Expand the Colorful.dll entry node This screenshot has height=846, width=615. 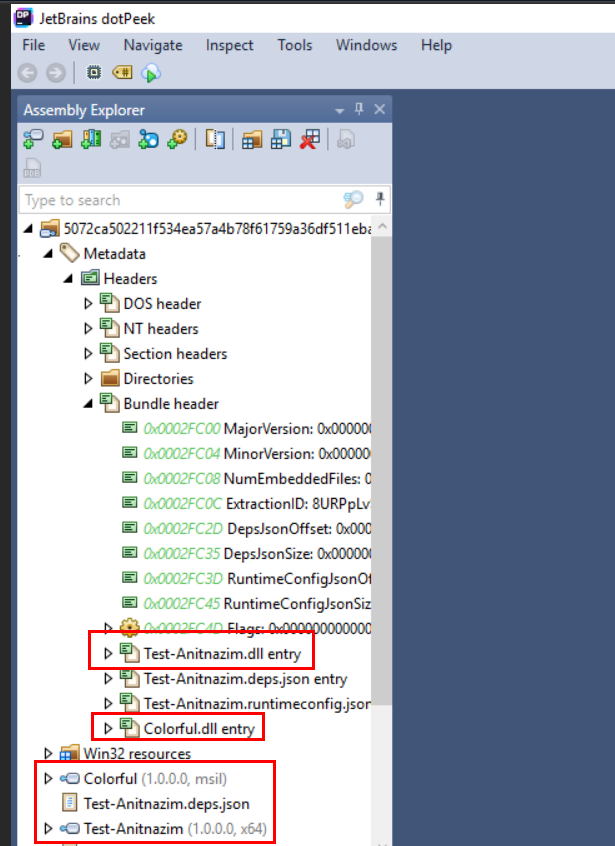coord(108,728)
